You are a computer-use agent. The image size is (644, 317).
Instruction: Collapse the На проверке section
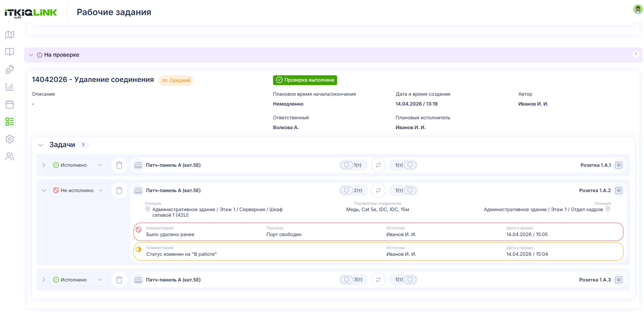click(31, 55)
